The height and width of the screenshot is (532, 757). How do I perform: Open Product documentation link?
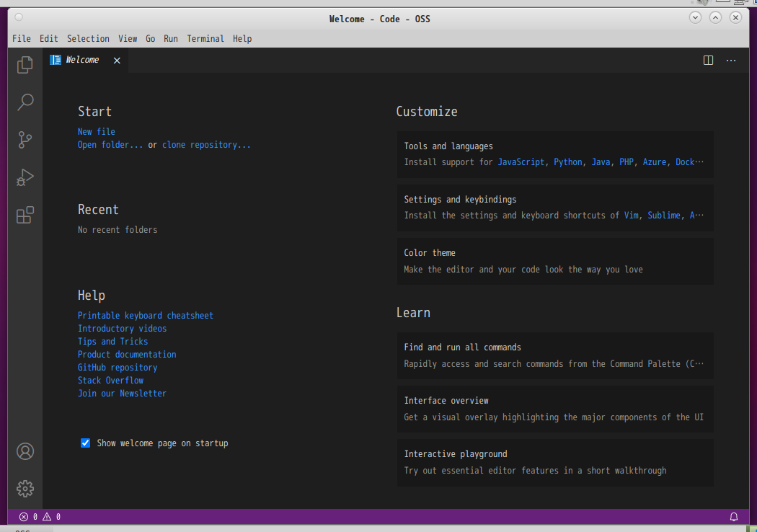127,355
